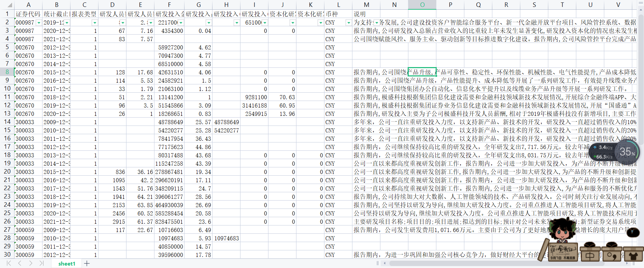Add a new sheet with plus icon
Image resolution: width=644 pixels, height=268 pixels.
point(87,264)
